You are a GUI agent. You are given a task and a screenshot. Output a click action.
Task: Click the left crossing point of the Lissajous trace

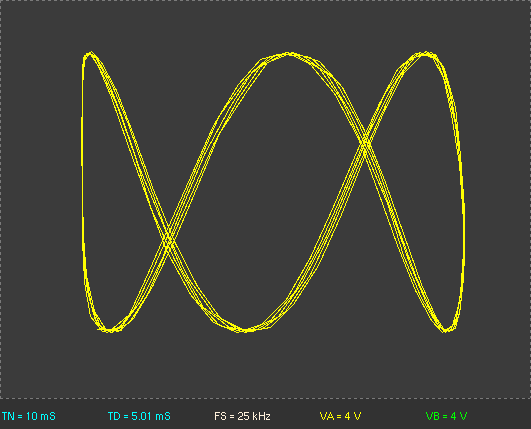point(168,240)
